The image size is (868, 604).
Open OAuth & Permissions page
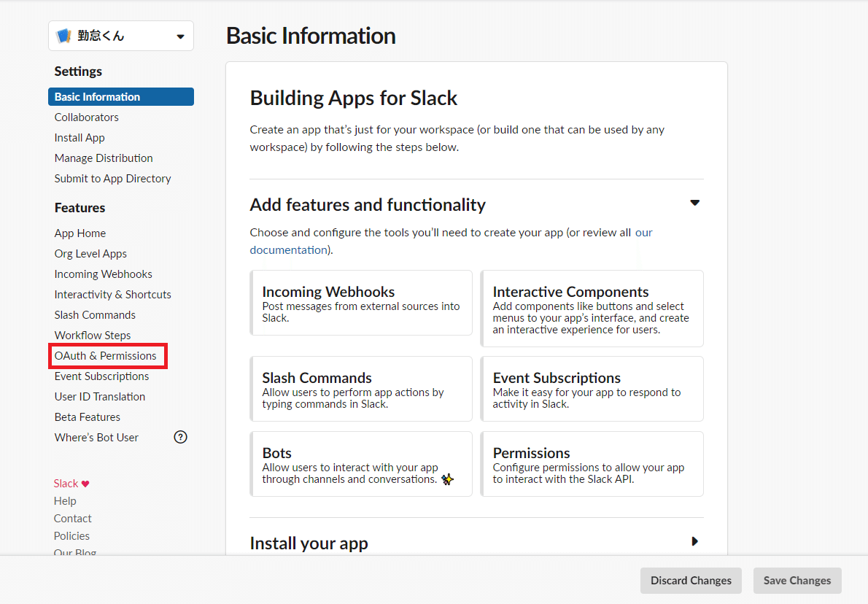coord(105,356)
